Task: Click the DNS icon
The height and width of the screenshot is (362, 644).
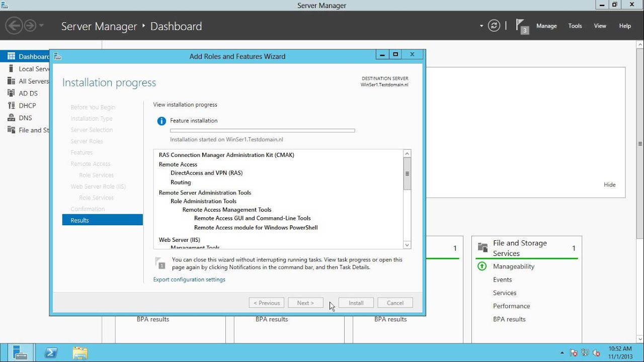Action: [11, 118]
